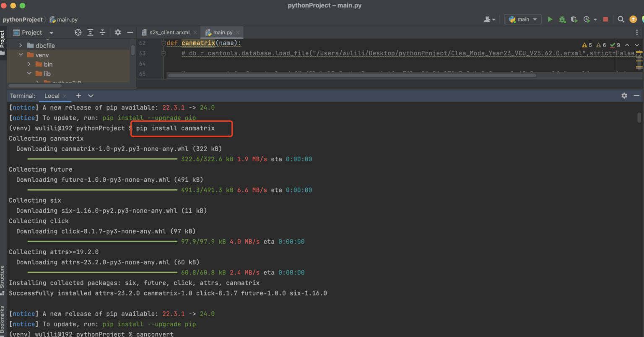
Task: Add a new terminal session with plus
Action: [x=78, y=96]
